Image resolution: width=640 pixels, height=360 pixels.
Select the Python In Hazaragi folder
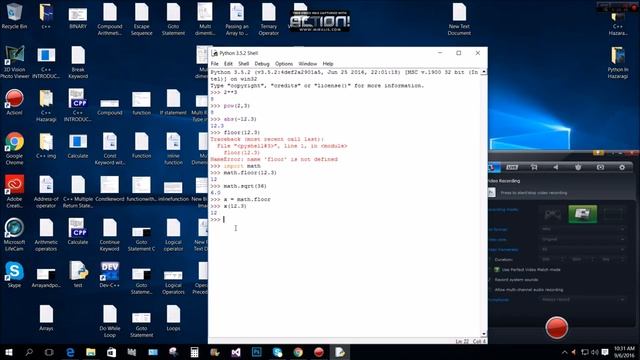[618, 63]
